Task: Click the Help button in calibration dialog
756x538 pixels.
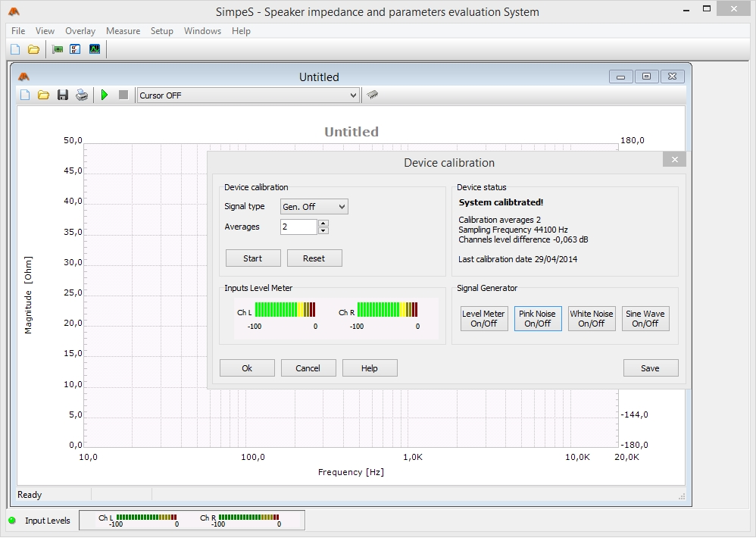Action: 370,368
